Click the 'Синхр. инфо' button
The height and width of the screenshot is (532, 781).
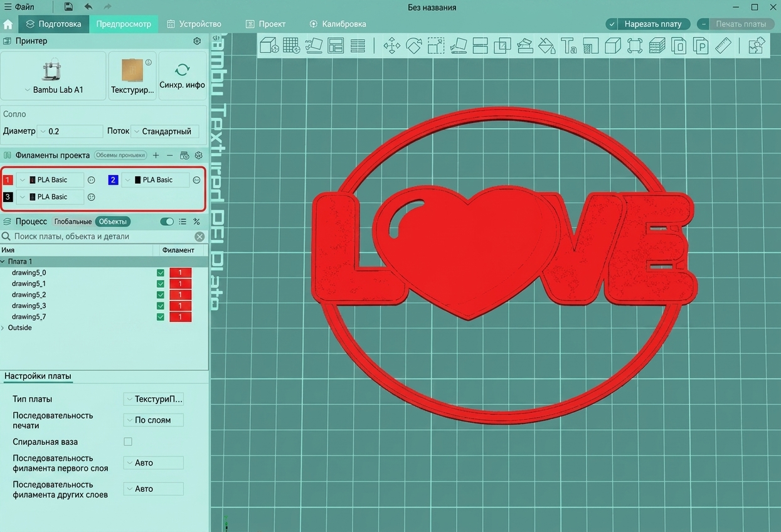tap(183, 76)
